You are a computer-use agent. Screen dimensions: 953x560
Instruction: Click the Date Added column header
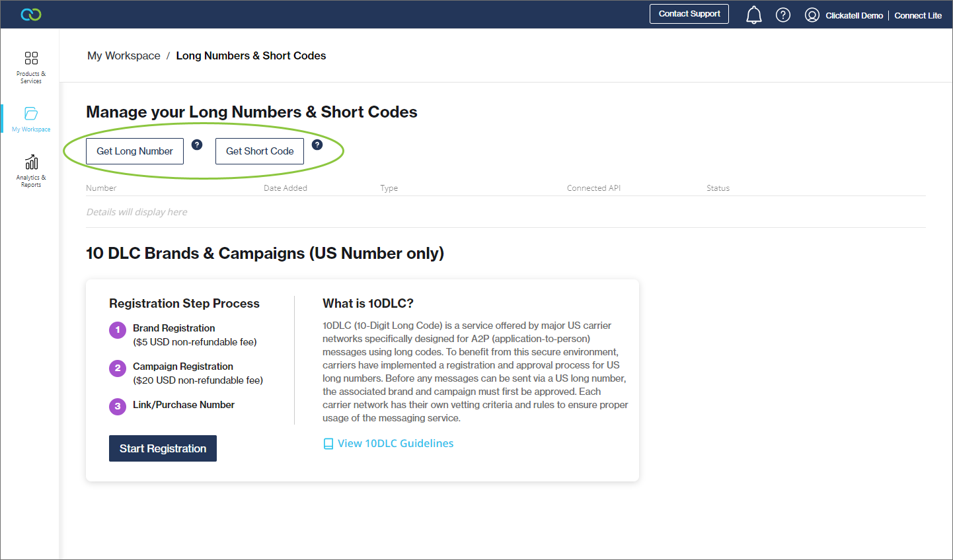pos(285,188)
